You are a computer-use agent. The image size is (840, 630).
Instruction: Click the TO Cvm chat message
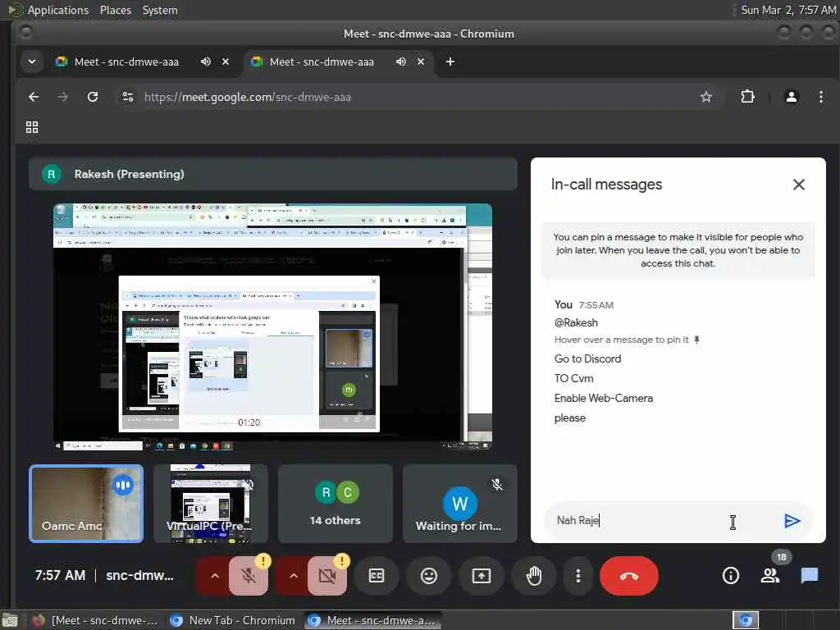click(x=573, y=378)
